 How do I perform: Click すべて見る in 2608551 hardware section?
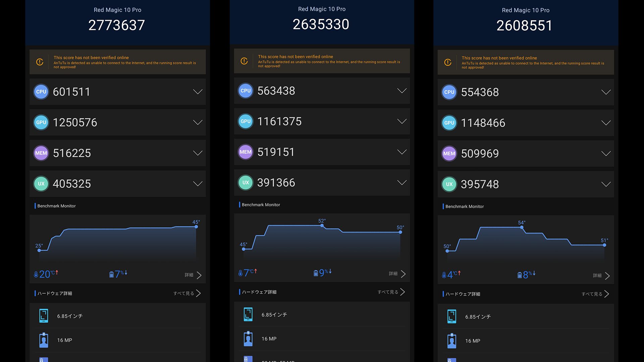(595, 294)
